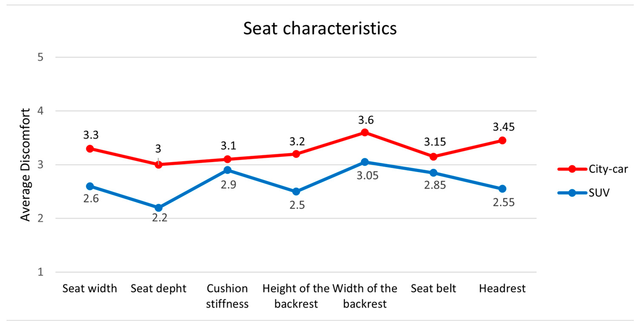644x326 pixels.
Task: Select SUV marker at Cushion stiffness
Action: [227, 170]
